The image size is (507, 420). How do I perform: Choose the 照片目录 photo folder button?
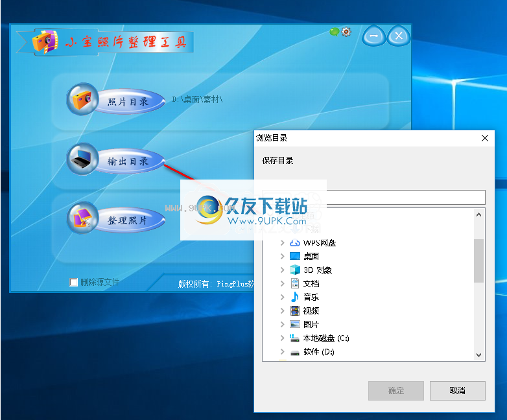[129, 102]
